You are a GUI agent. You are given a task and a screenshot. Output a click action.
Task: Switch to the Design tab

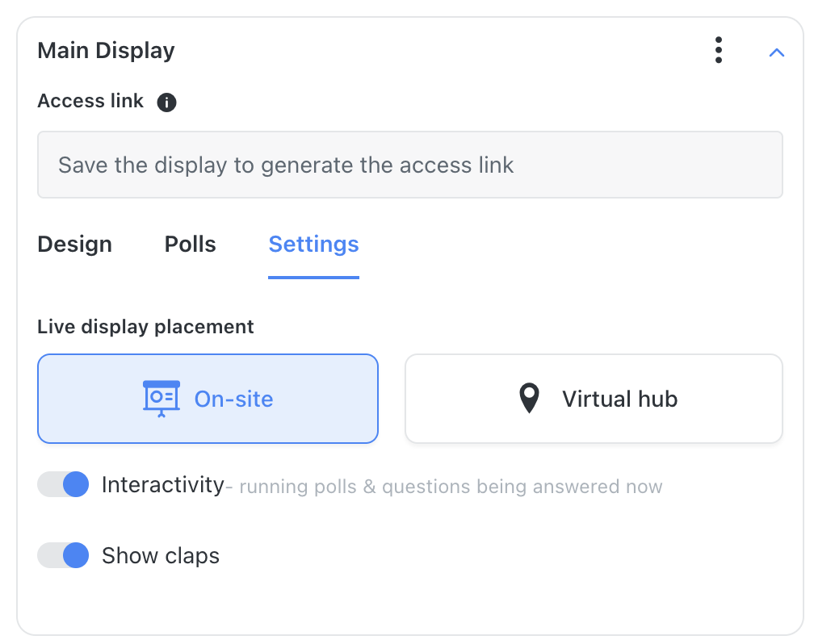75,244
